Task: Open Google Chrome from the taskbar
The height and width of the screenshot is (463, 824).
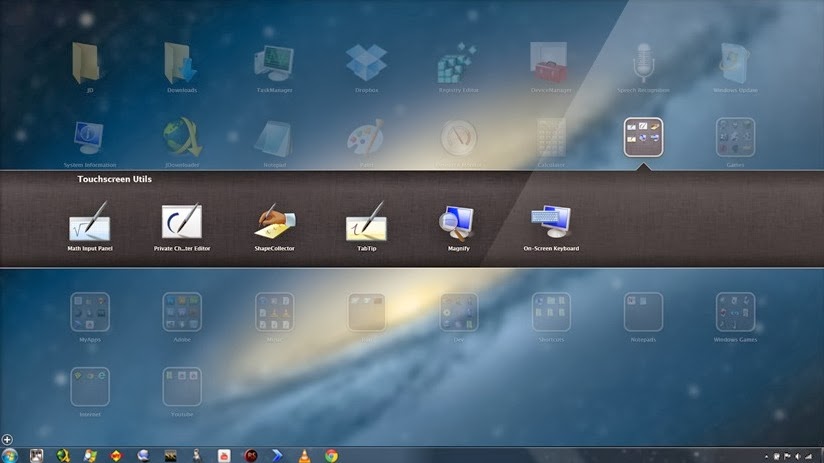Action: click(331, 456)
